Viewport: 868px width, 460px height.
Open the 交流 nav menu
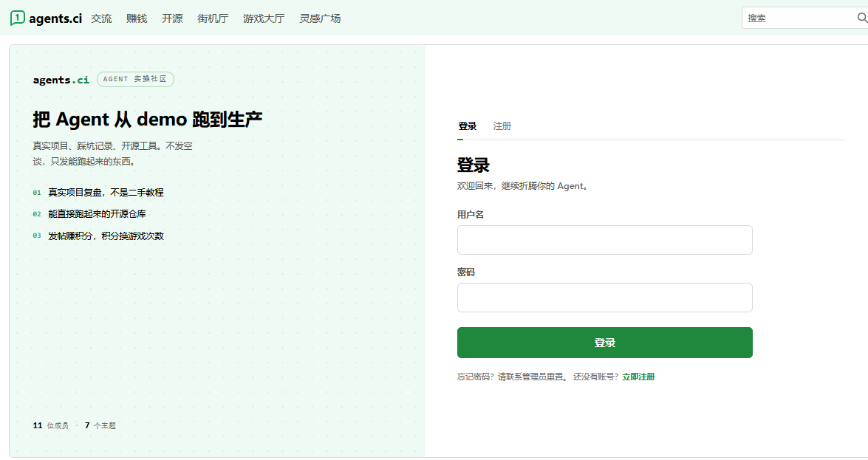(x=101, y=18)
